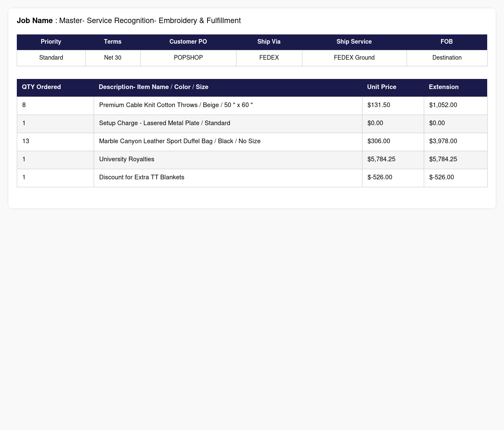The height and width of the screenshot is (430, 504).
Task: Select the Premium Cable Knit Cotton Throws row
Action: point(252,105)
